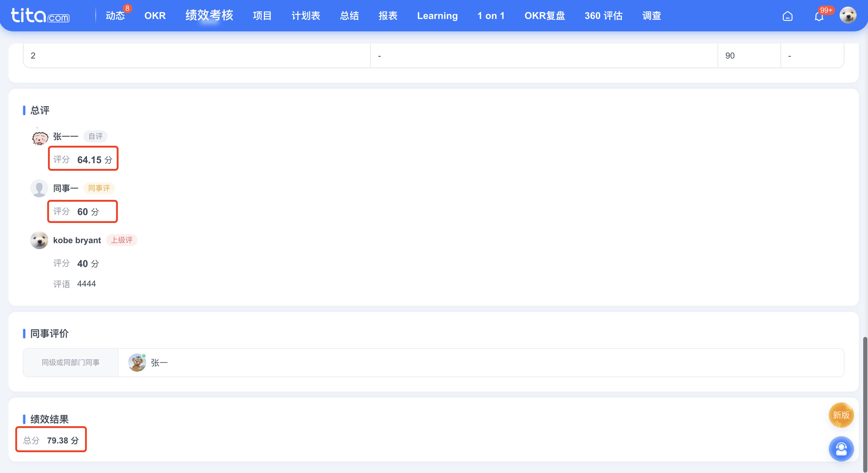The image size is (868, 473).
Task: Open 项目 module in navigation bar
Action: (262, 16)
